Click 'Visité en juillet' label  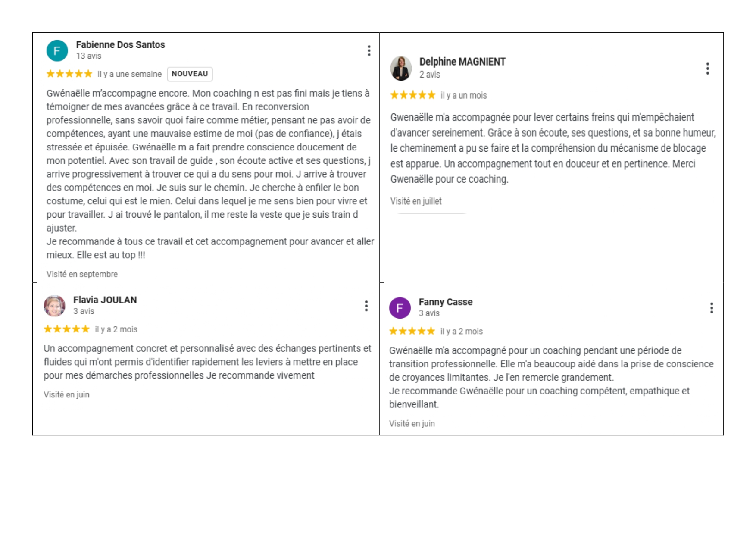tap(416, 201)
